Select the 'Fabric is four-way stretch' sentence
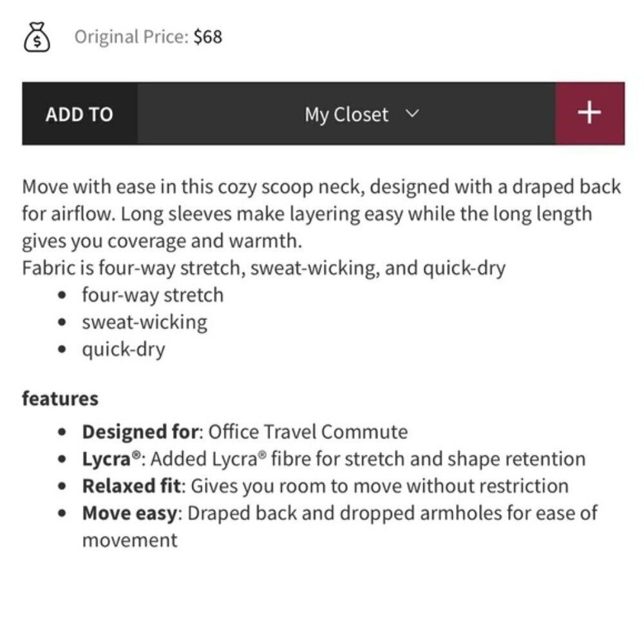 [x=263, y=268]
